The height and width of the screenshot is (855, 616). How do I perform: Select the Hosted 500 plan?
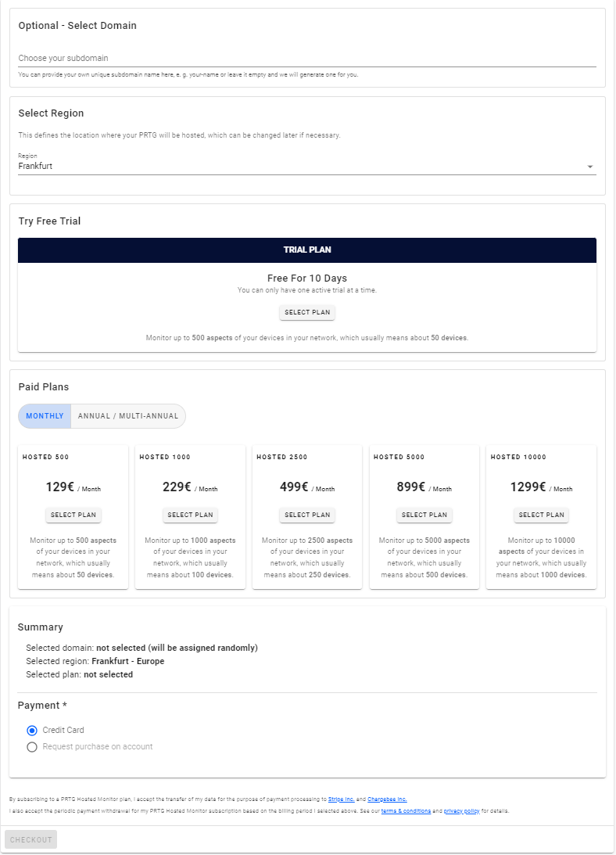pyautogui.click(x=73, y=515)
